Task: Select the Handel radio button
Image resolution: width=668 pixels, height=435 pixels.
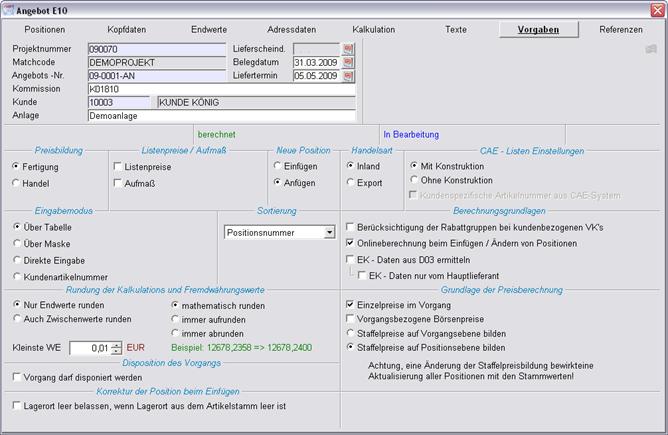Action: 16,183
